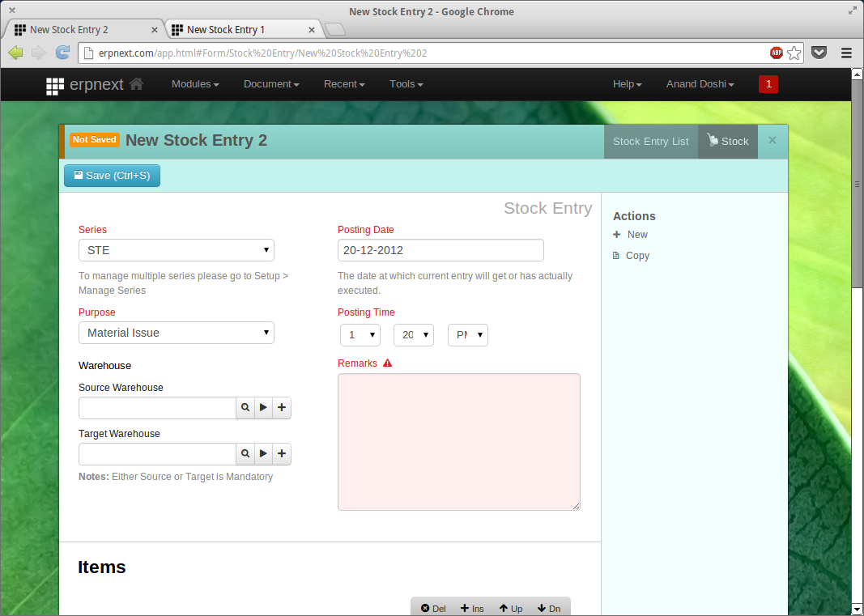This screenshot has height=616, width=864.
Task: Expand the Recent menu
Action: tap(344, 83)
